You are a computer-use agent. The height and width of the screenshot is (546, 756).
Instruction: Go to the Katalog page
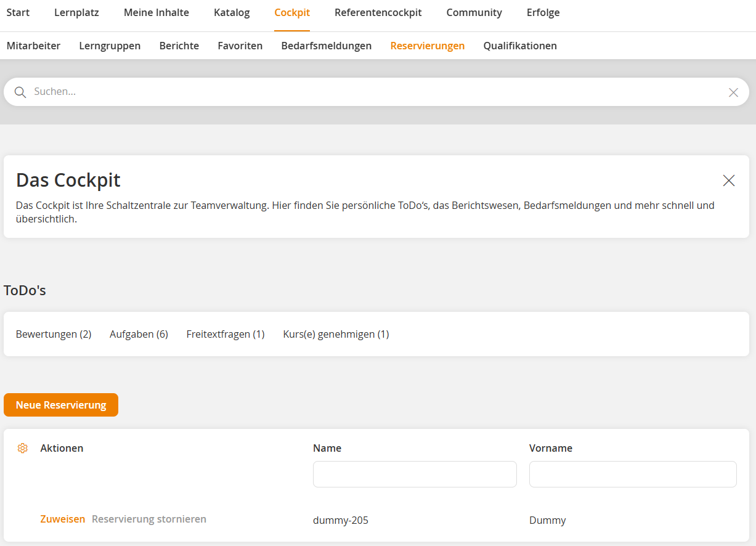point(232,12)
